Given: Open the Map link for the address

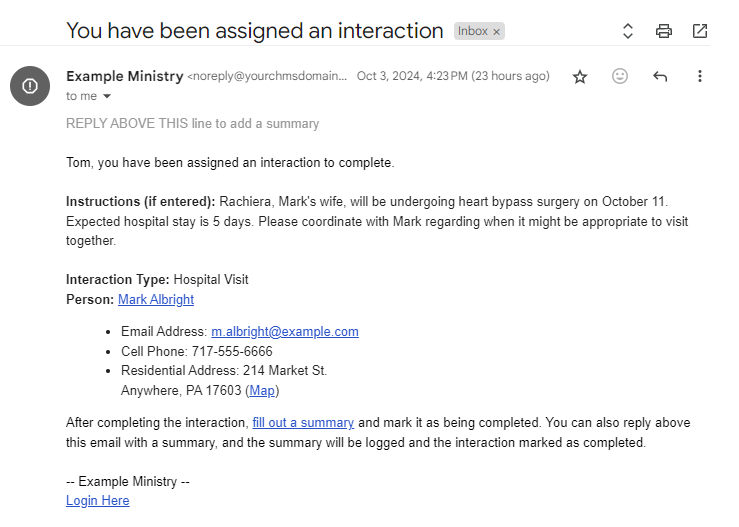Looking at the screenshot, I should point(262,391).
